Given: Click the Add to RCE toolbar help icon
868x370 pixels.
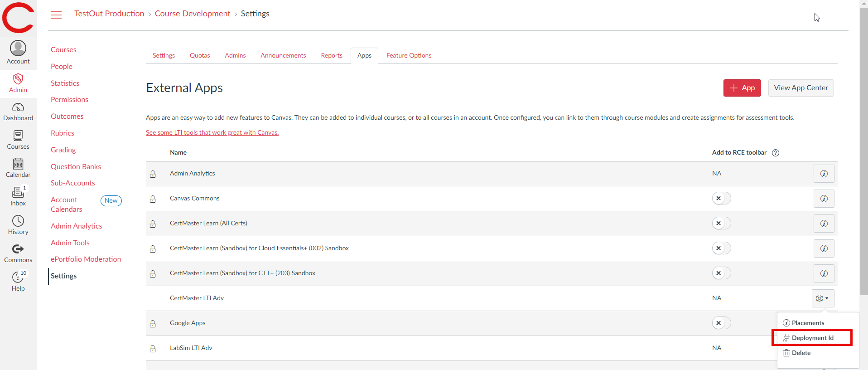Looking at the screenshot, I should tap(776, 153).
